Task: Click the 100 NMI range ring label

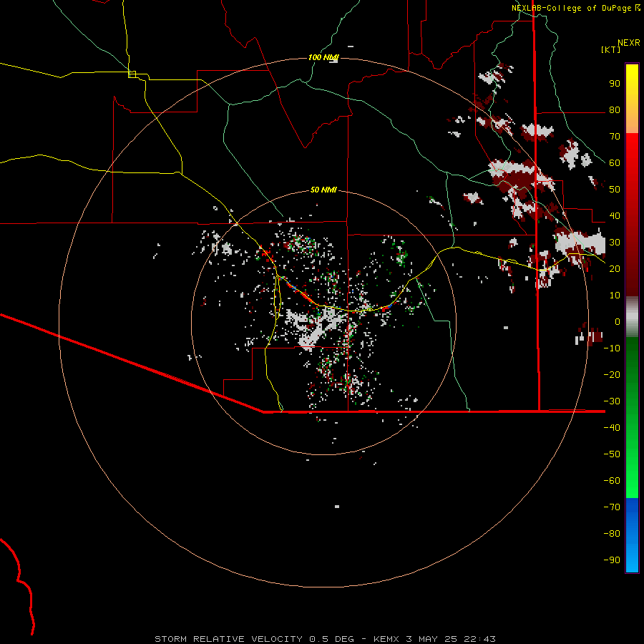Action: (x=323, y=57)
